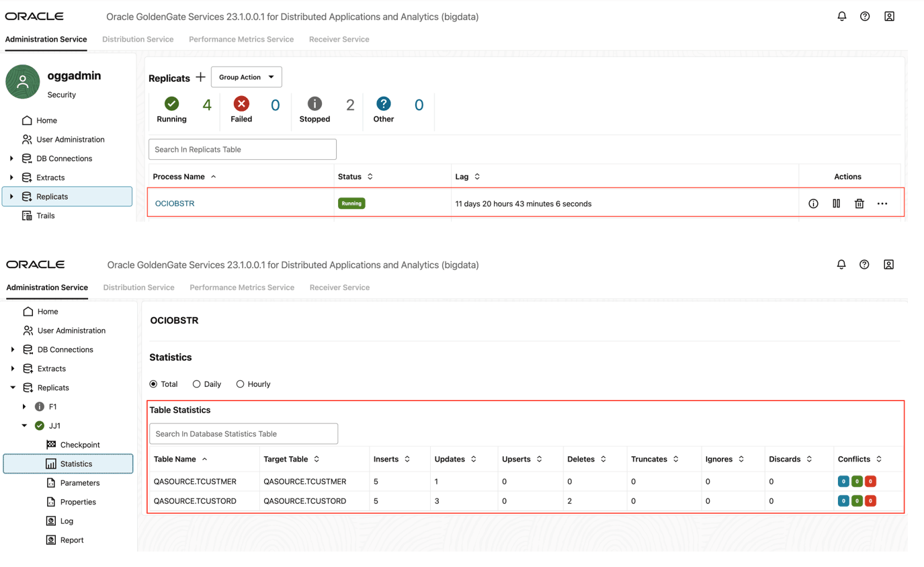This screenshot has height=567, width=924.
Task: Switch to the Distribution Service tab
Action: pos(138,39)
